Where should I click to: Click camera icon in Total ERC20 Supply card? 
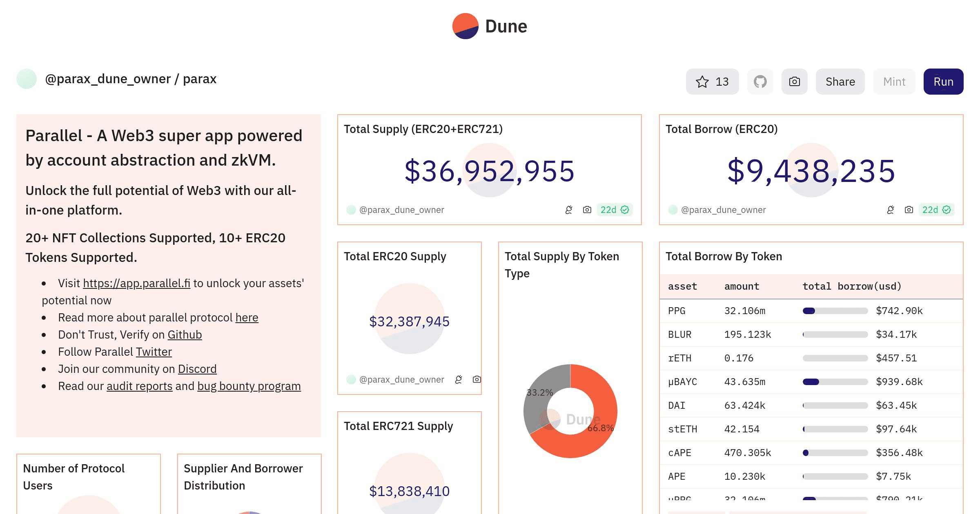click(477, 379)
